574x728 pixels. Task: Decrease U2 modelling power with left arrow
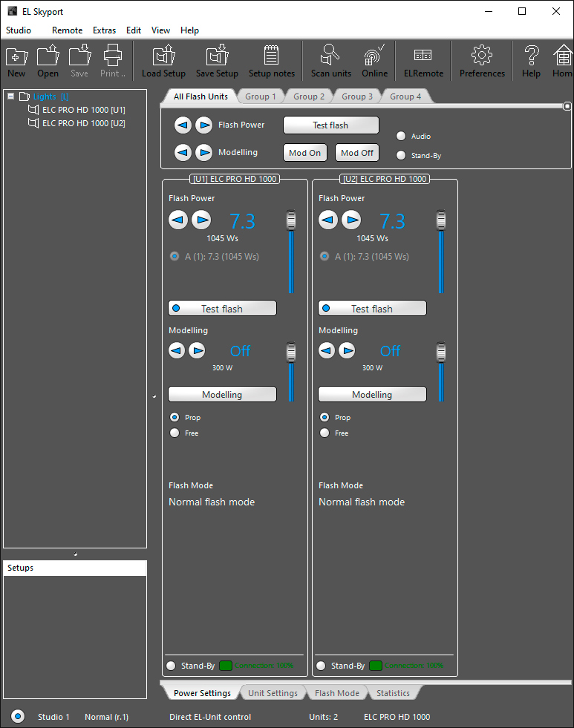click(x=327, y=350)
